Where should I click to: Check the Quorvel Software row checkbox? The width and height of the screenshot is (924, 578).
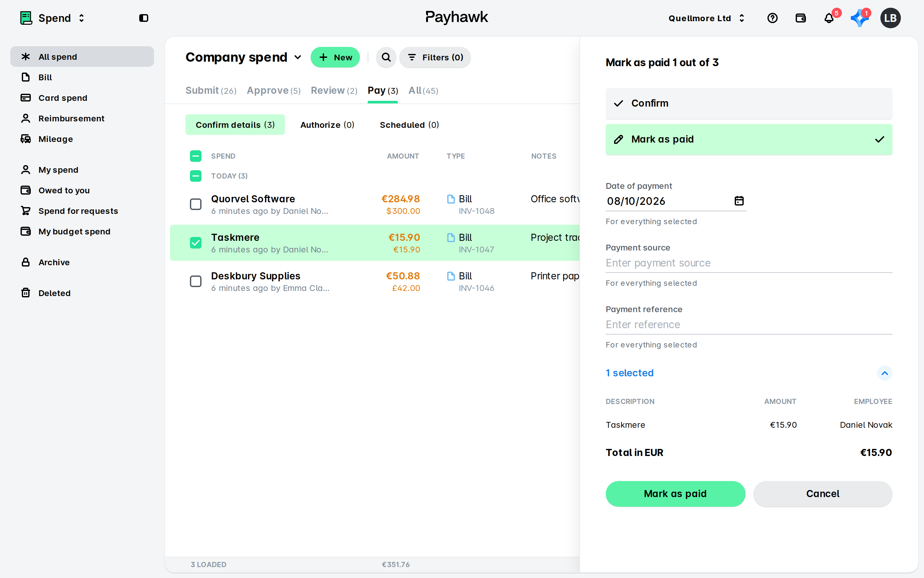tap(195, 204)
